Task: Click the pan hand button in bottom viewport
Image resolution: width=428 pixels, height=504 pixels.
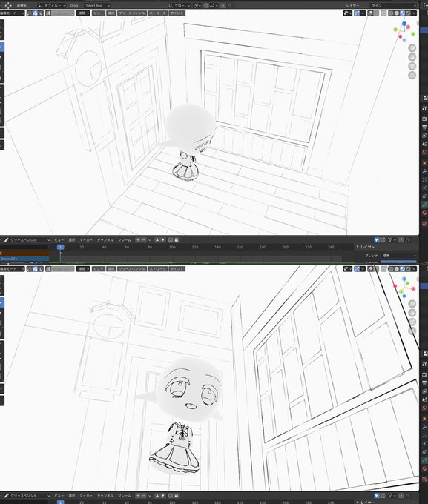Action: (412, 313)
